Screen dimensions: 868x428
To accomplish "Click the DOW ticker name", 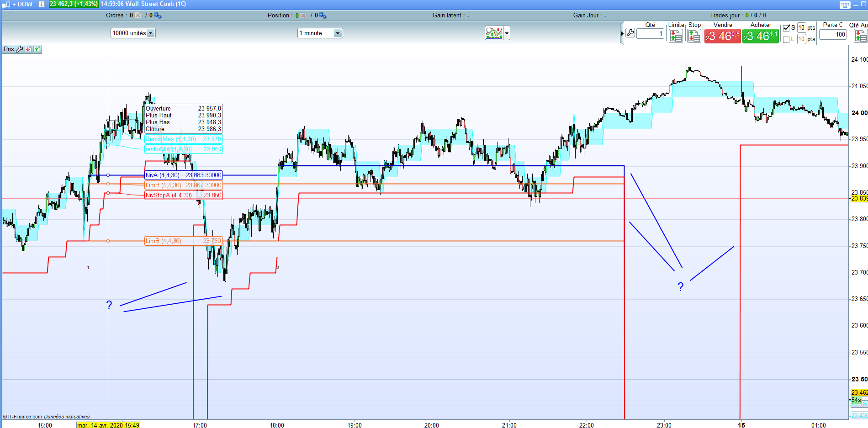I will pyautogui.click(x=25, y=4).
